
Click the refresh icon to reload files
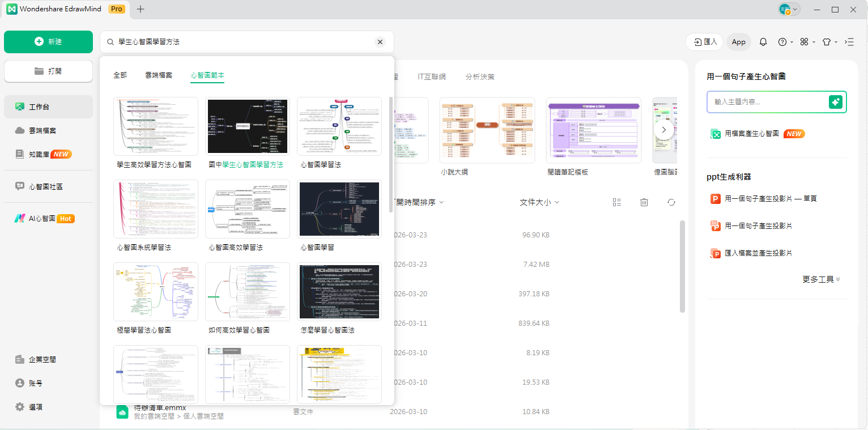671,202
